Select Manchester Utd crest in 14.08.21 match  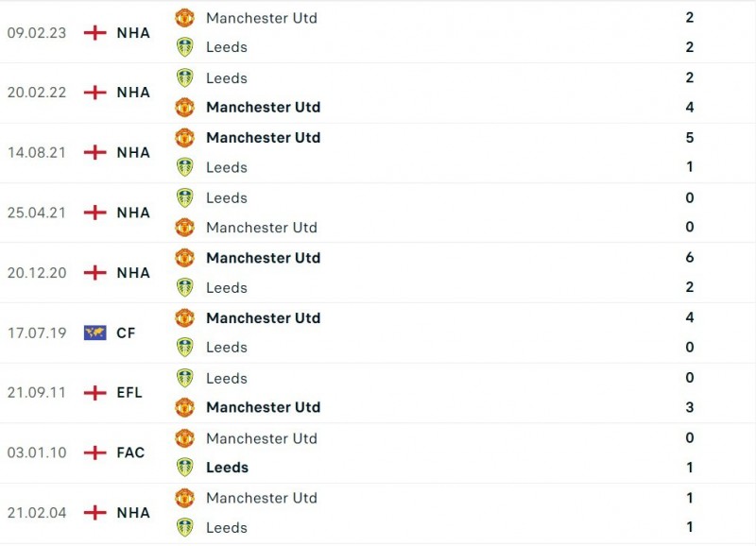[184, 138]
